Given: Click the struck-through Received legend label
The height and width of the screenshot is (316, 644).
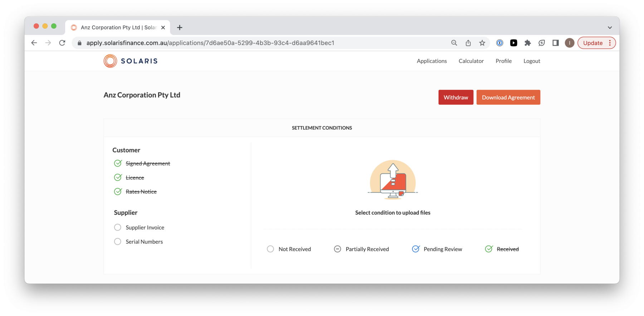Looking at the screenshot, I should pyautogui.click(x=508, y=249).
